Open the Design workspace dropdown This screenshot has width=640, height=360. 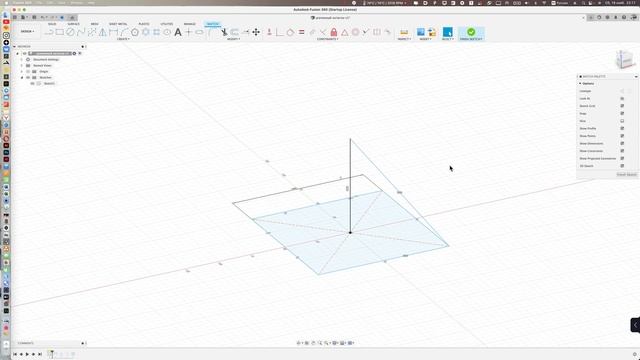tap(27, 31)
